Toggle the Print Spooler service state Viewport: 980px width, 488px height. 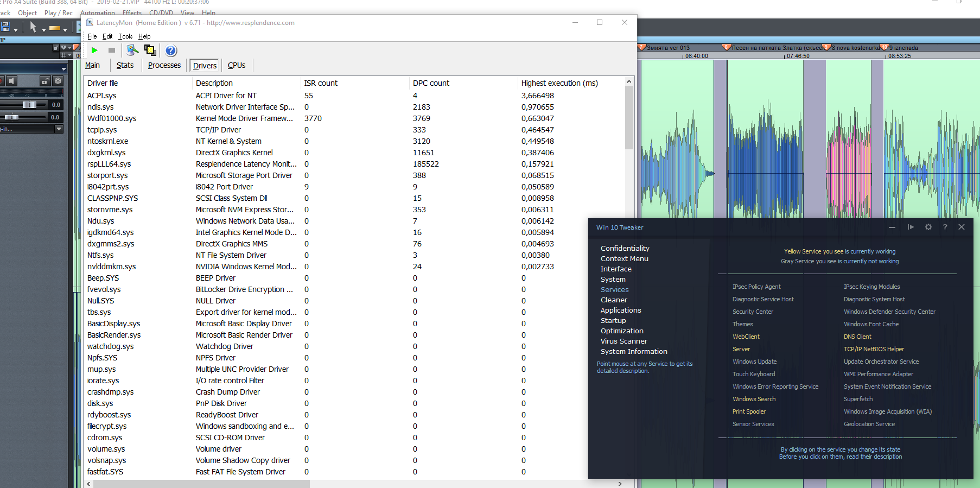[x=749, y=411]
